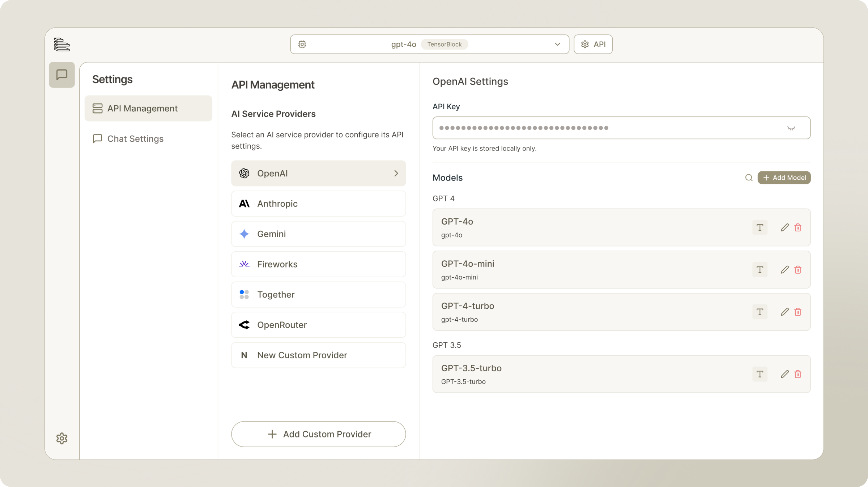This screenshot has width=868, height=487.
Task: Click the Fireworks logo icon
Action: [x=244, y=264]
